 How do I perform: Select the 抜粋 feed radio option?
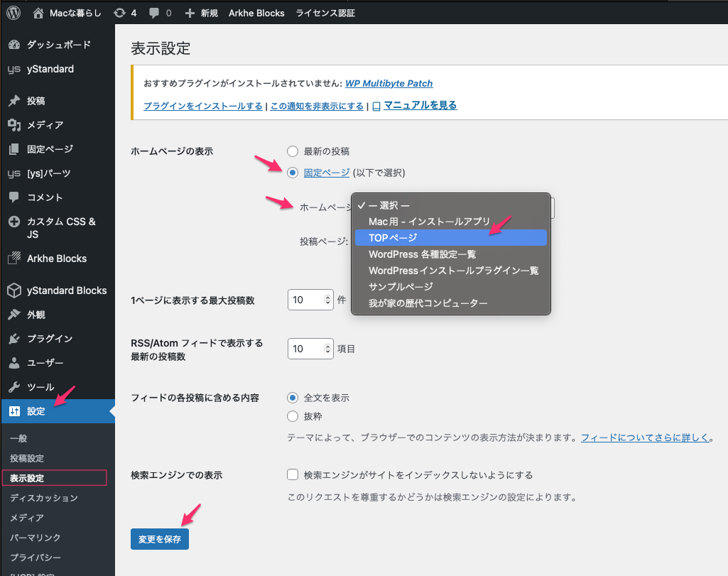pyautogui.click(x=293, y=416)
